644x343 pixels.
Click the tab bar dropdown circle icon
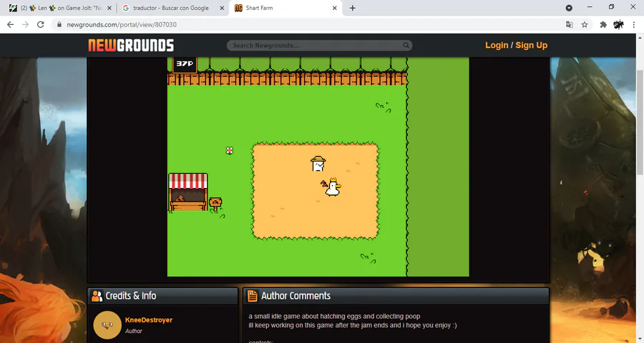[569, 8]
